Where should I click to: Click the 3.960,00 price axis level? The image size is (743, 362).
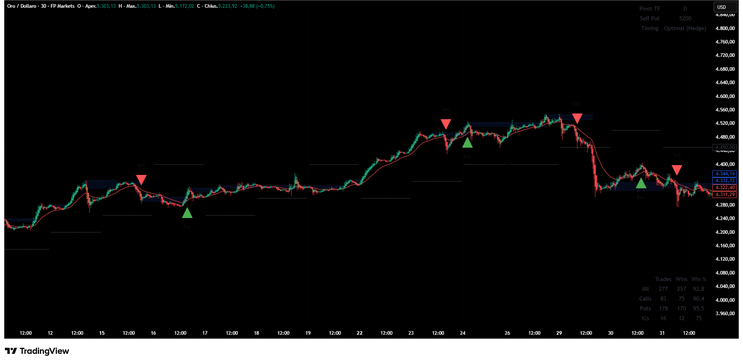[x=726, y=314]
